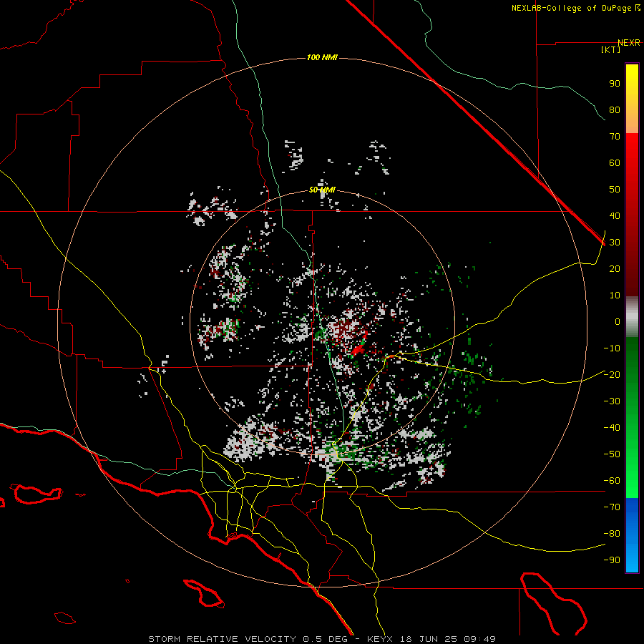Click the -10 value on velocity scale
This screenshot has width=644, height=644.
point(612,348)
